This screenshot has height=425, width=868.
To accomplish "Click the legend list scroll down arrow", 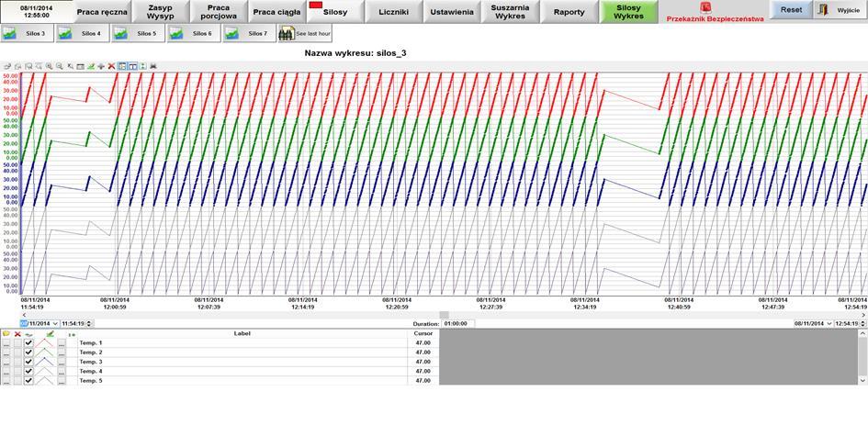I will 863,381.
